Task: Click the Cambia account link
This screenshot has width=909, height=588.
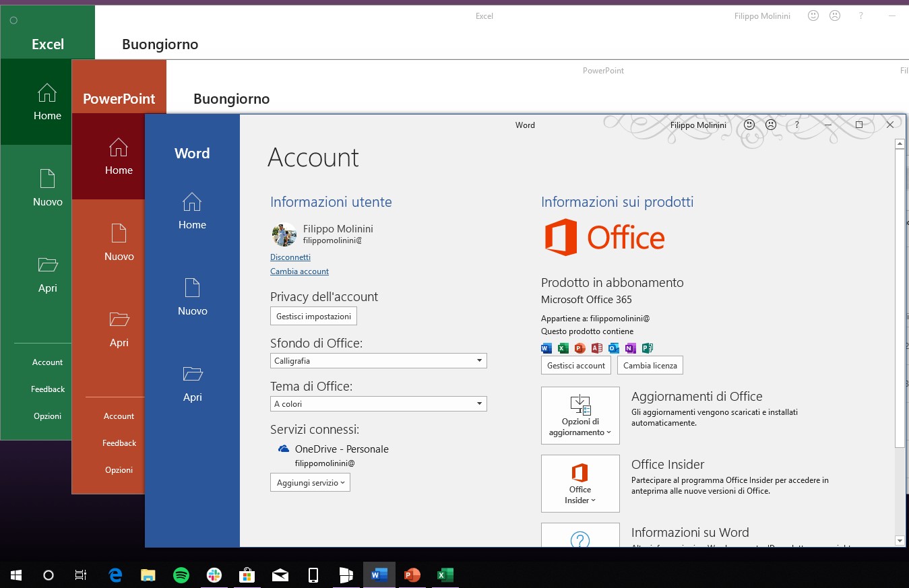Action: [299, 271]
